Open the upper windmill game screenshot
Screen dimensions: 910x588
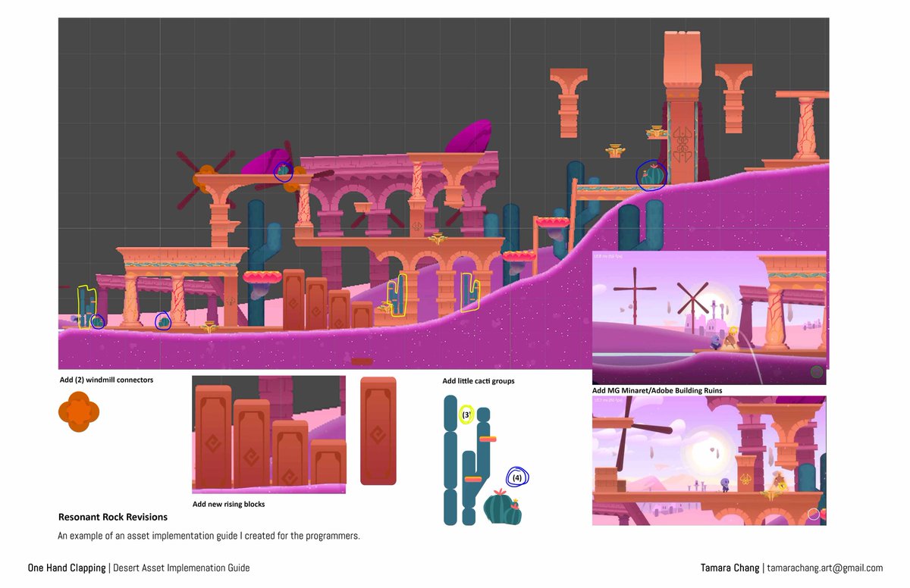pyautogui.click(x=709, y=317)
